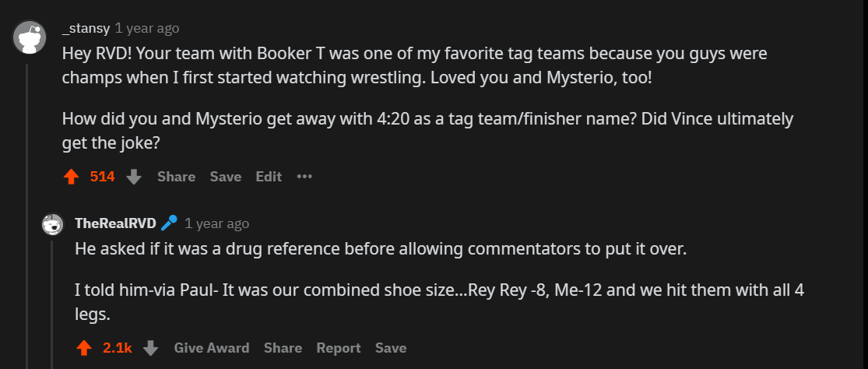Viewport: 868px width, 369px height.
Task: Click the OP microphone icon
Action: pos(169,223)
